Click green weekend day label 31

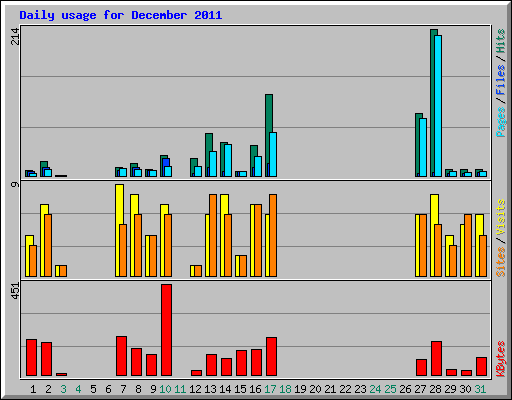point(480,389)
